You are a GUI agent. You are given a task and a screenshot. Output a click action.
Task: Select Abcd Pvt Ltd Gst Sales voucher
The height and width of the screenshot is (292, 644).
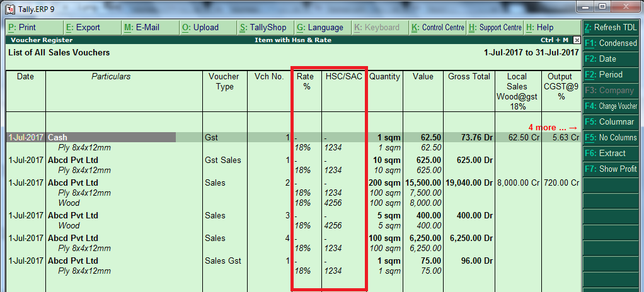294,160
